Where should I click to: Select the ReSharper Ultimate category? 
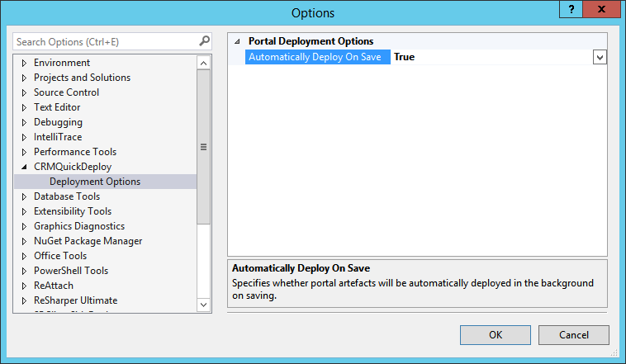(x=75, y=300)
